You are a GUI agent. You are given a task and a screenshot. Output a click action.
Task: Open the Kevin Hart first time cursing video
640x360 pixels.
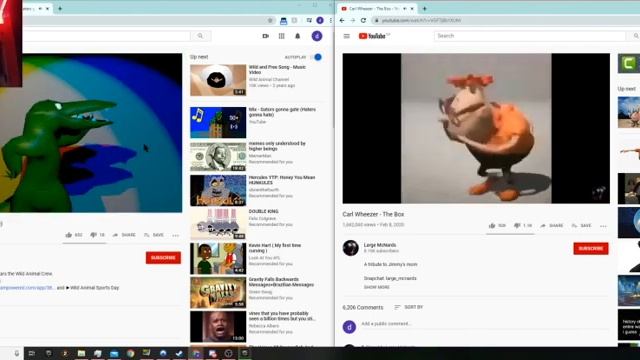coord(218,259)
